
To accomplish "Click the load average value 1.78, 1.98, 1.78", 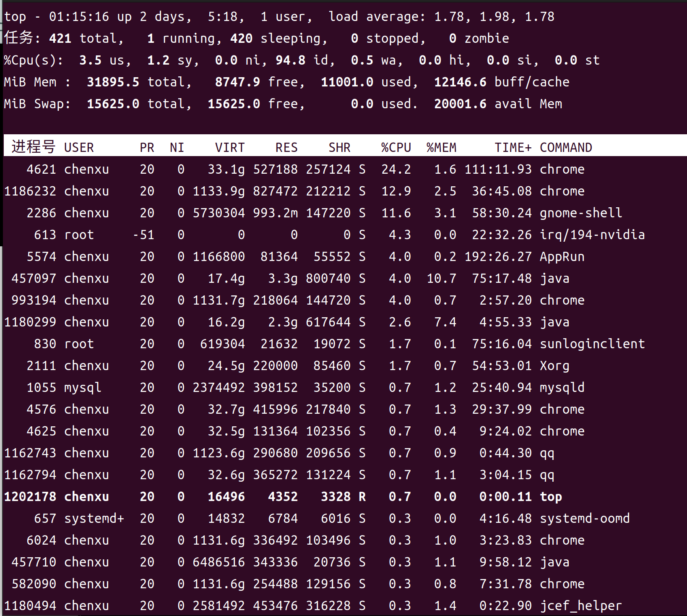I will click(494, 16).
